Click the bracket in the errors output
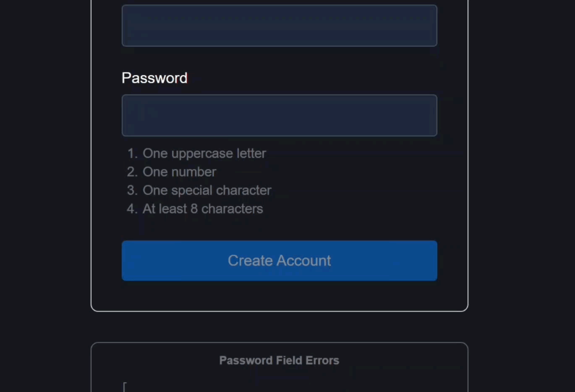 pos(124,386)
